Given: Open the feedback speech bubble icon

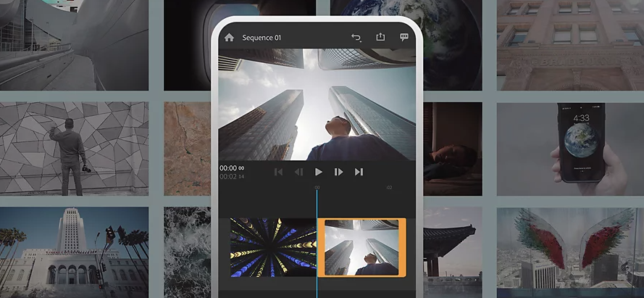Looking at the screenshot, I should pos(404,38).
